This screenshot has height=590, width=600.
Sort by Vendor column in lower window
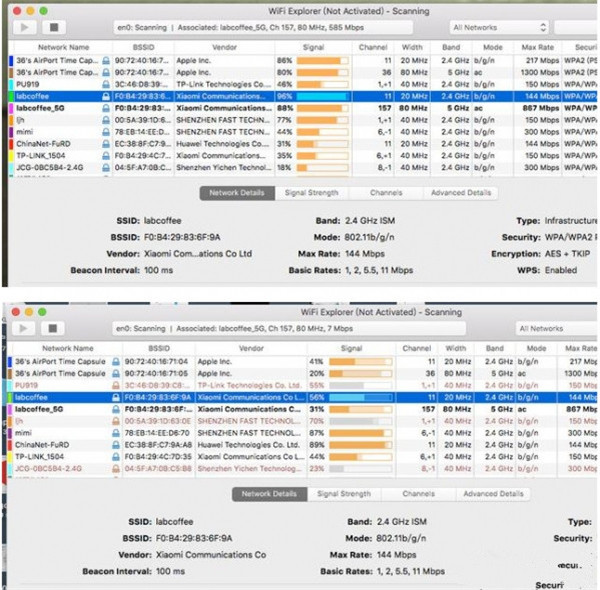251,349
